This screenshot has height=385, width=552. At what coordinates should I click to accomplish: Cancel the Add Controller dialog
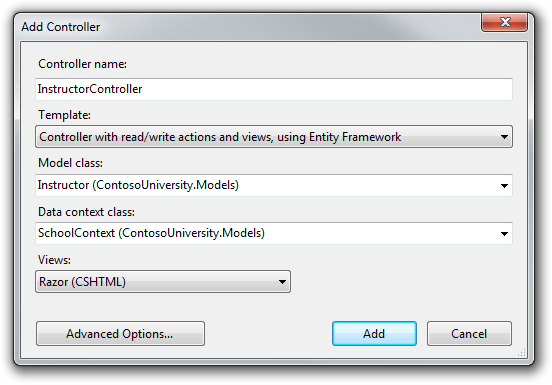469,333
